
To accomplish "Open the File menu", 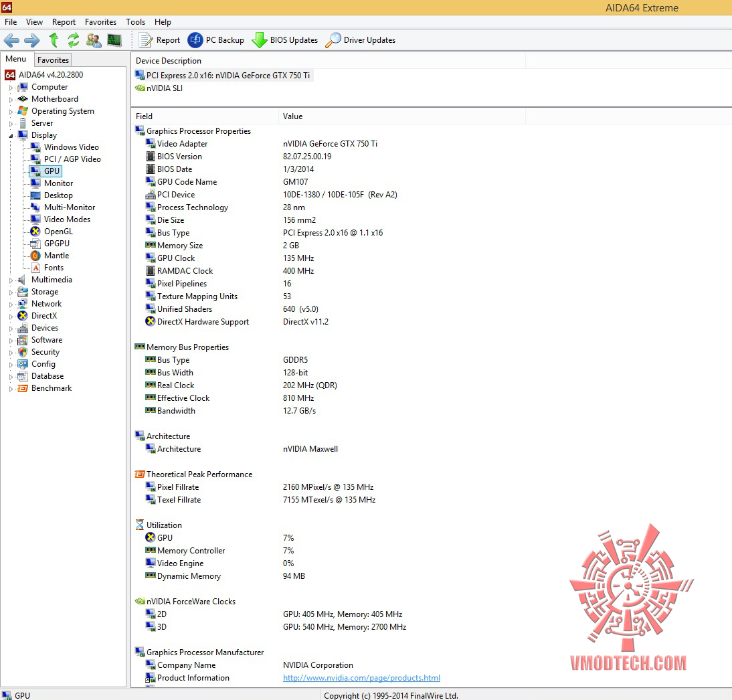I will click(x=11, y=22).
